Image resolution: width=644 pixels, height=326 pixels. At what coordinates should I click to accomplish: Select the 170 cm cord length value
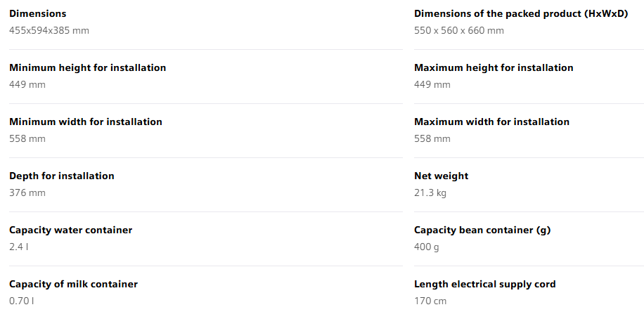point(430,301)
